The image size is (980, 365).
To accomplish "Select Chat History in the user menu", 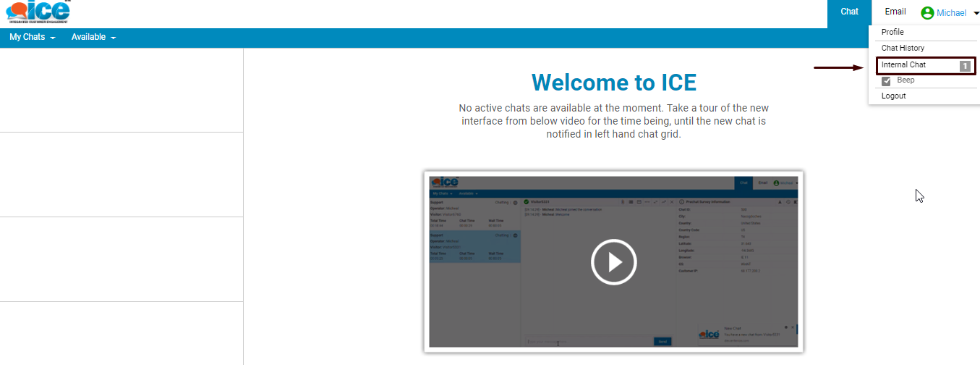I will [x=903, y=49].
